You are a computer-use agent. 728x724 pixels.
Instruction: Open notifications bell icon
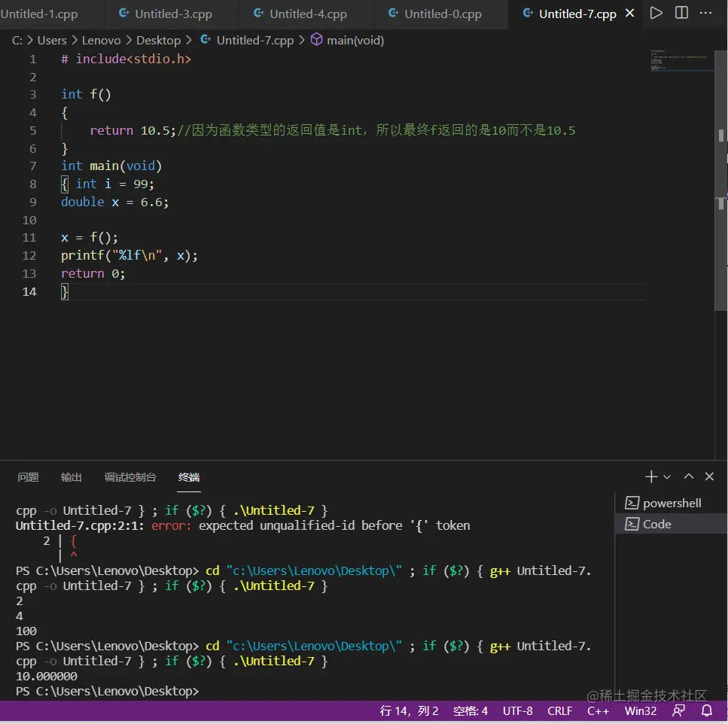pyautogui.click(x=707, y=710)
